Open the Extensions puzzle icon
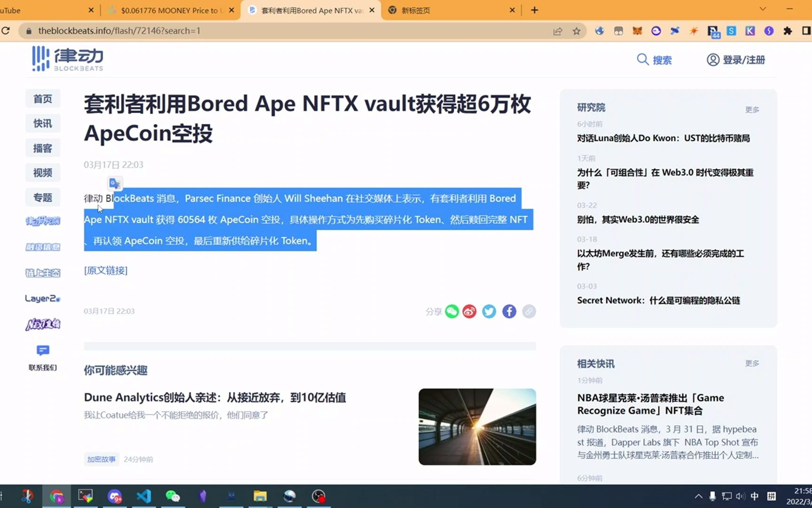 point(788,31)
